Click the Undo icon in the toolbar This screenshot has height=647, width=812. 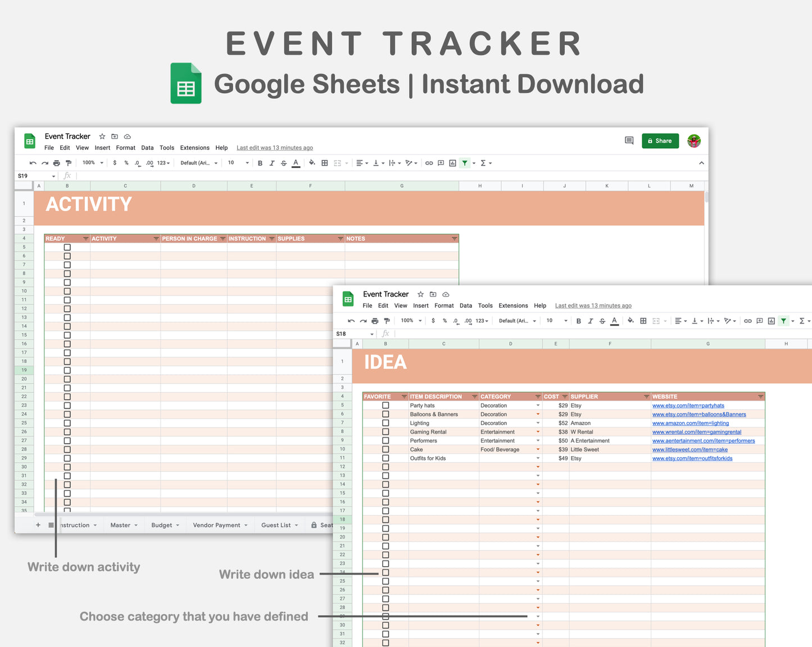[33, 163]
